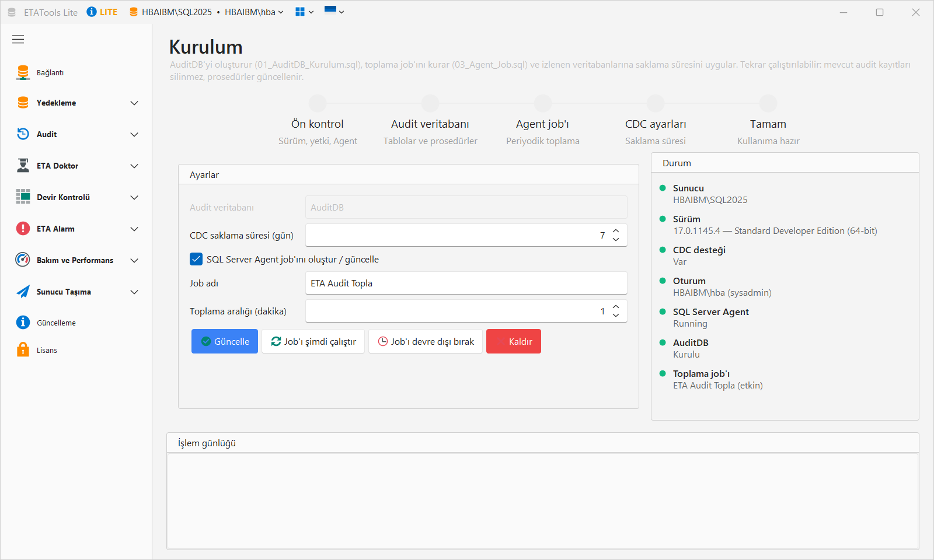
Task: Expand the Audit menu chevron
Action: pyautogui.click(x=134, y=135)
